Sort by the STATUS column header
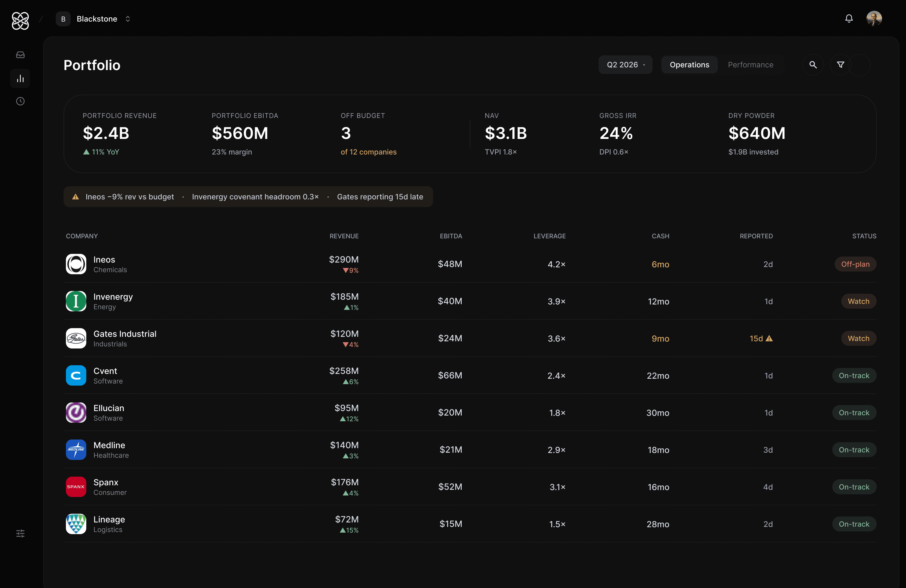This screenshot has height=588, width=906. [864, 236]
